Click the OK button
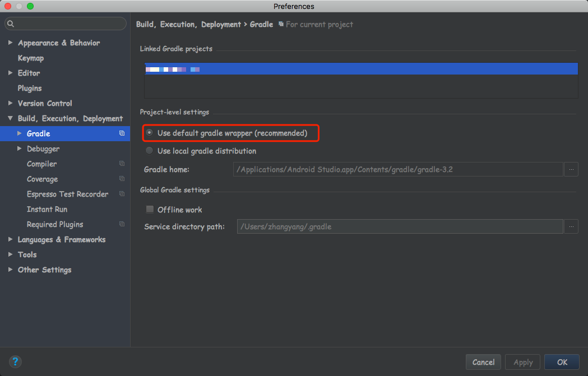 [x=562, y=362]
